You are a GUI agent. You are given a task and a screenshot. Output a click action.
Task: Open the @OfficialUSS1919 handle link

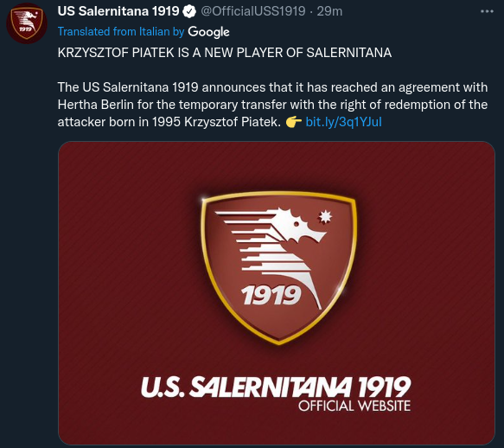(252, 11)
